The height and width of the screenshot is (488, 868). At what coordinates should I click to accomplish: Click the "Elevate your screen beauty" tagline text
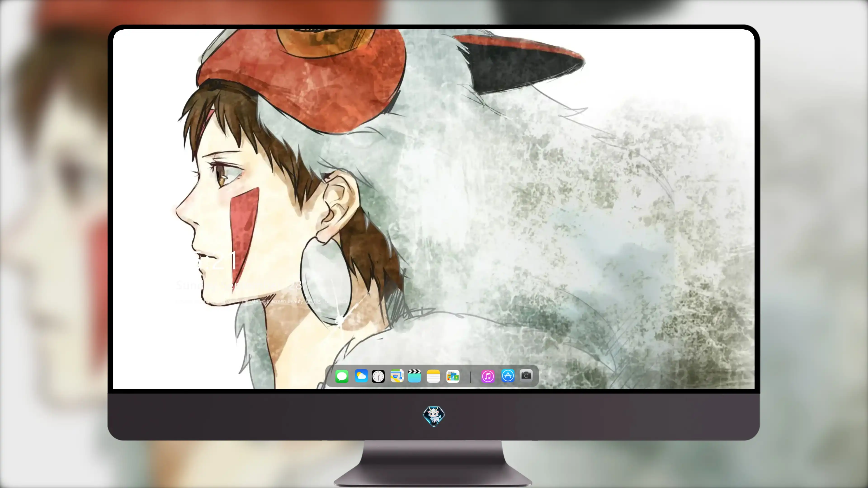coord(273,301)
